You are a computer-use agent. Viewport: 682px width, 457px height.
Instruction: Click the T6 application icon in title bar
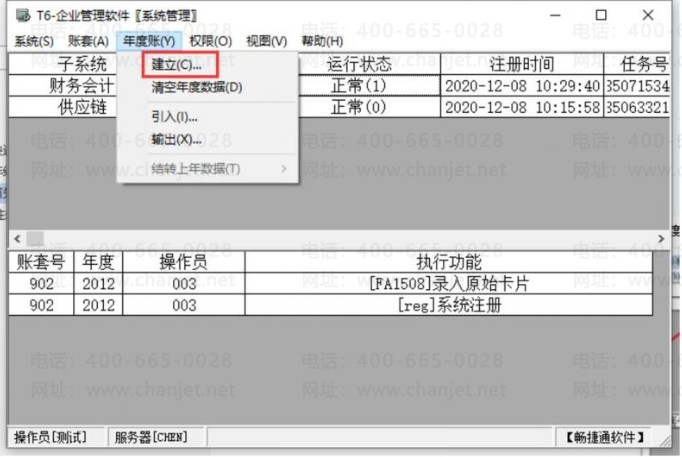[23, 16]
